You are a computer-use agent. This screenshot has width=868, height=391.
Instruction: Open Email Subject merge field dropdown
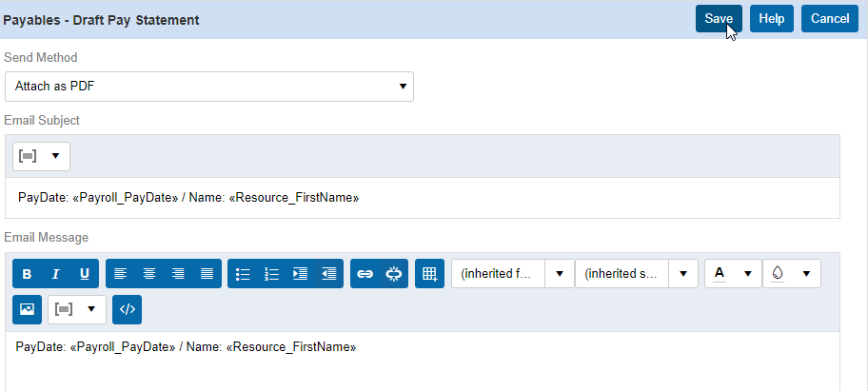pos(41,156)
